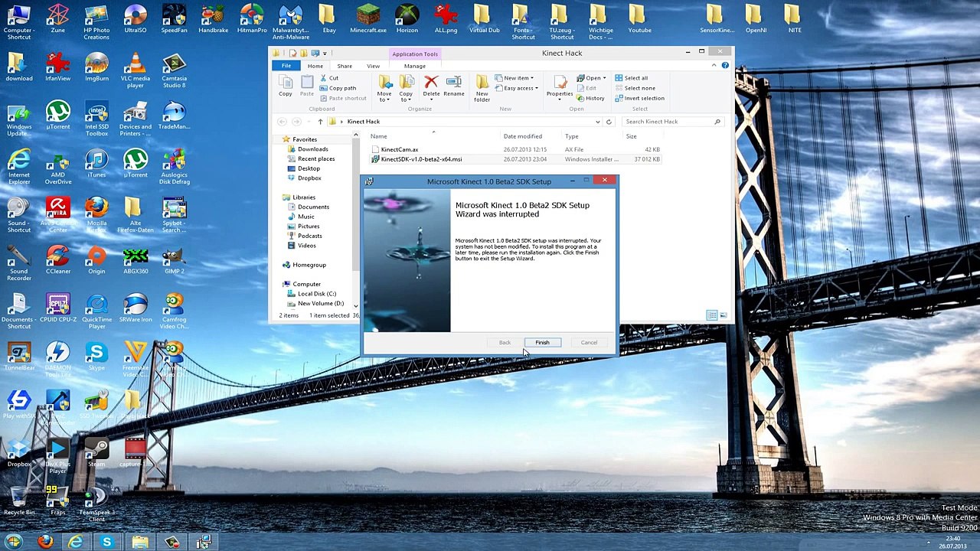This screenshot has width=980, height=551.
Task: Click the File Explorer taskbar icon
Action: tap(139, 542)
